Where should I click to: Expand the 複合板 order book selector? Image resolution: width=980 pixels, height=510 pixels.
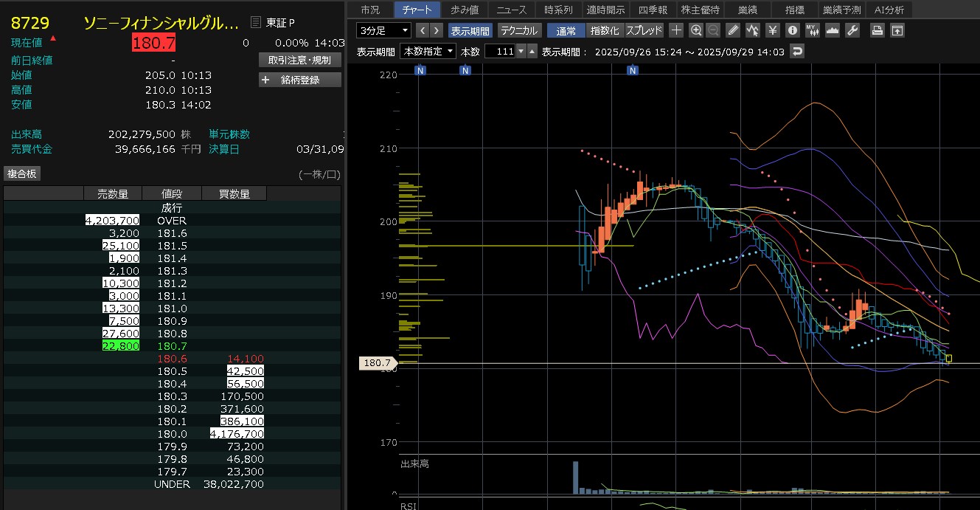point(22,173)
